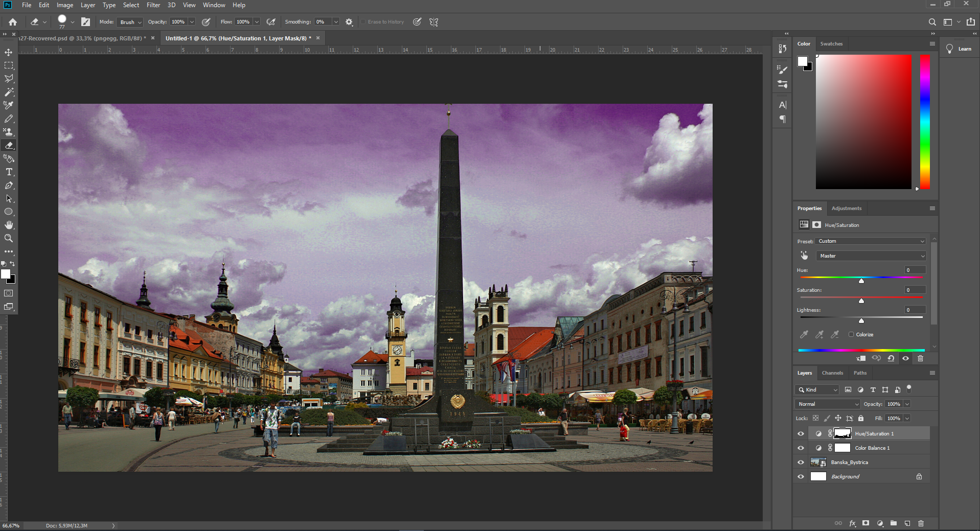
Task: Switch to the Channels tab
Action: point(832,373)
